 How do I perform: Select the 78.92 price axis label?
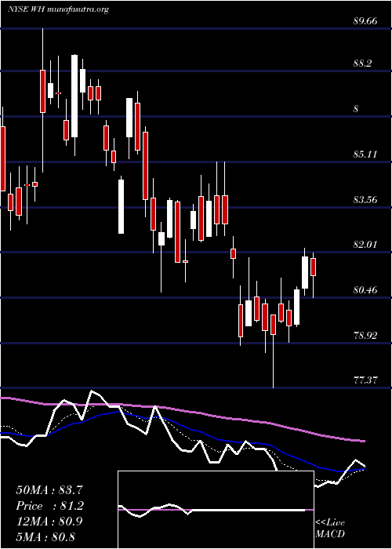click(x=365, y=336)
